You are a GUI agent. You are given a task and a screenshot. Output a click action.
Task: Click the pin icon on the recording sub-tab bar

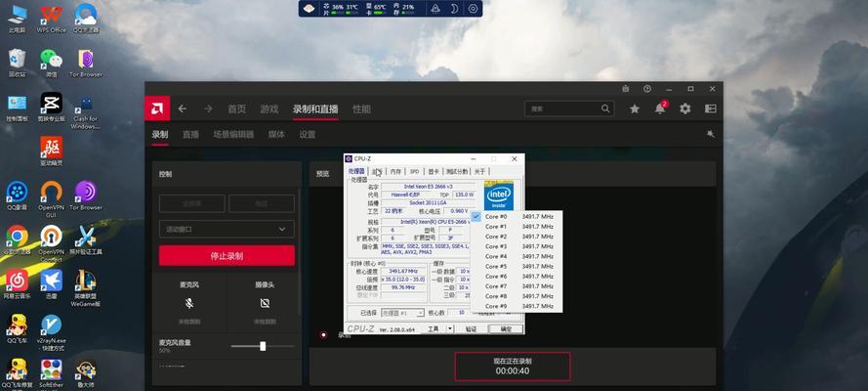point(711,134)
